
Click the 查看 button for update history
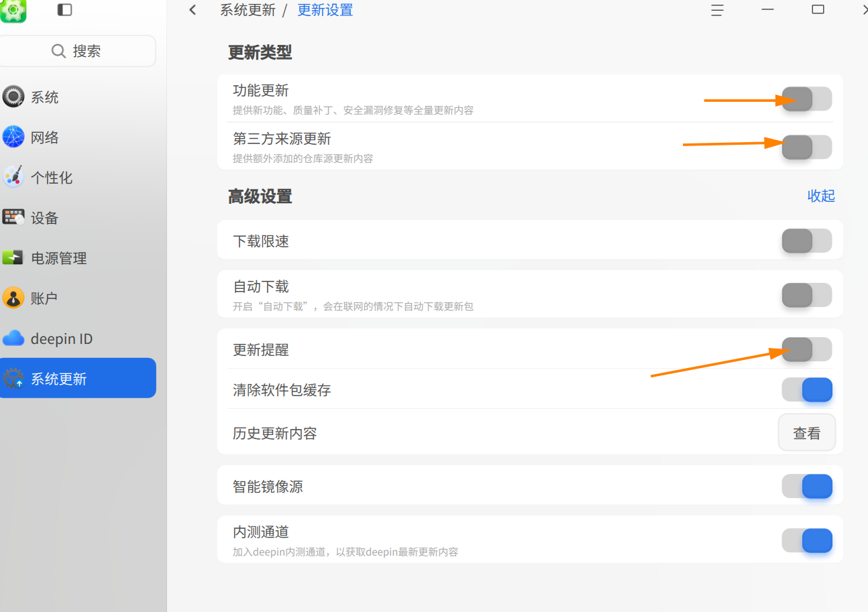coord(806,433)
